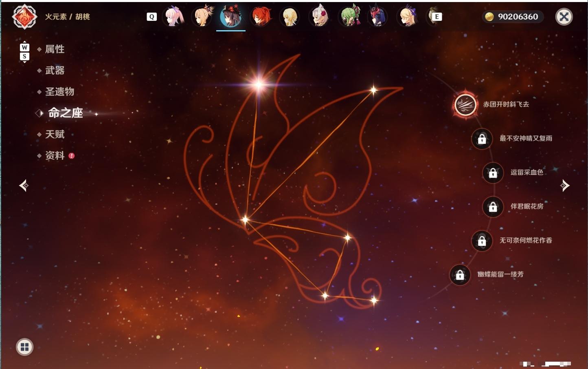Select the unlocked 赤团开时斜飞去 constellation icon
This screenshot has height=369, width=588.
pos(465,104)
